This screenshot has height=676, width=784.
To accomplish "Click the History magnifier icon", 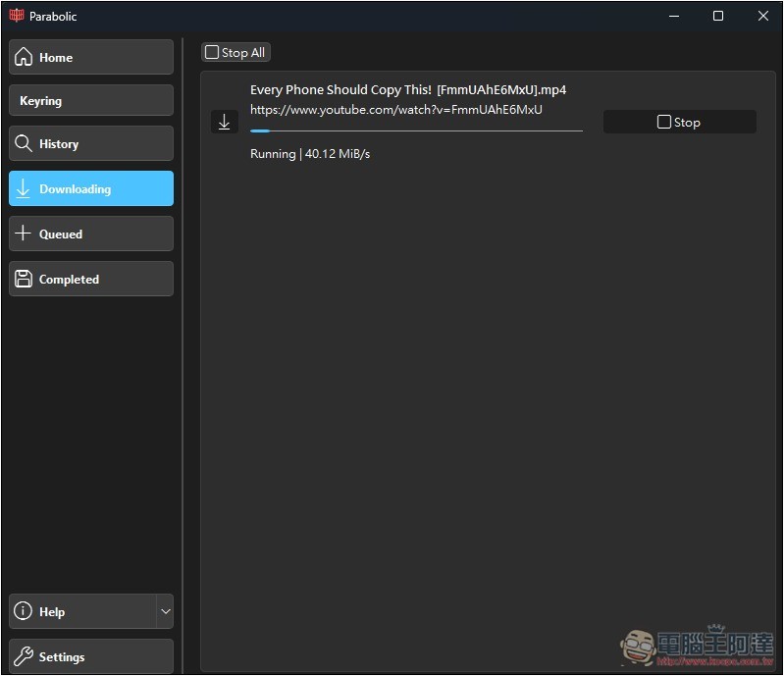I will click(x=24, y=144).
